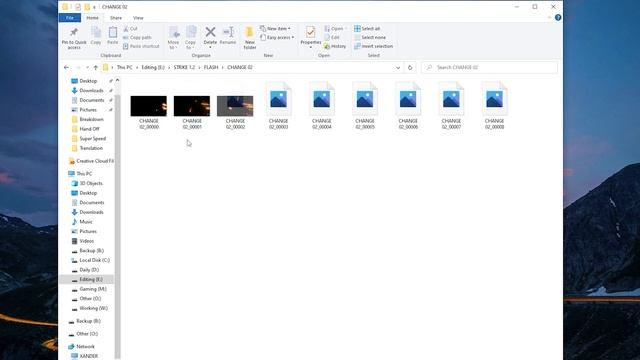The height and width of the screenshot is (360, 640).
Task: Click the Back navigation arrow
Action: point(66,67)
